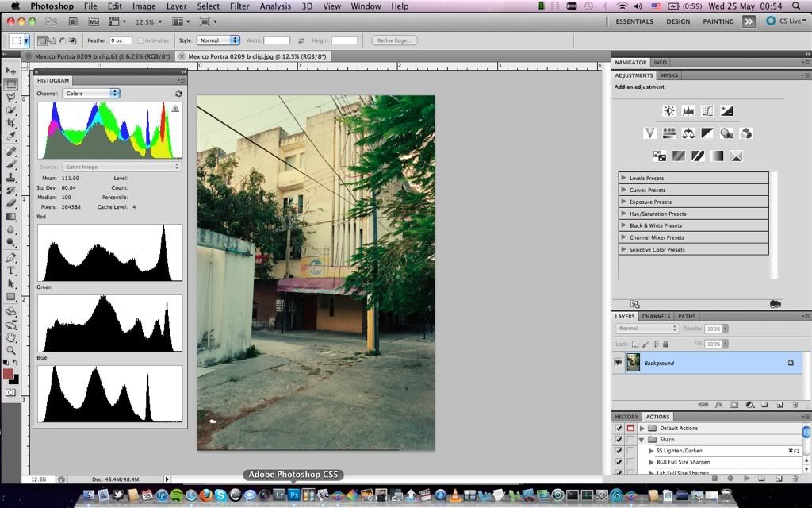812x508 pixels.
Task: Select the Crop tool in the toolbox
Action: pyautogui.click(x=11, y=123)
